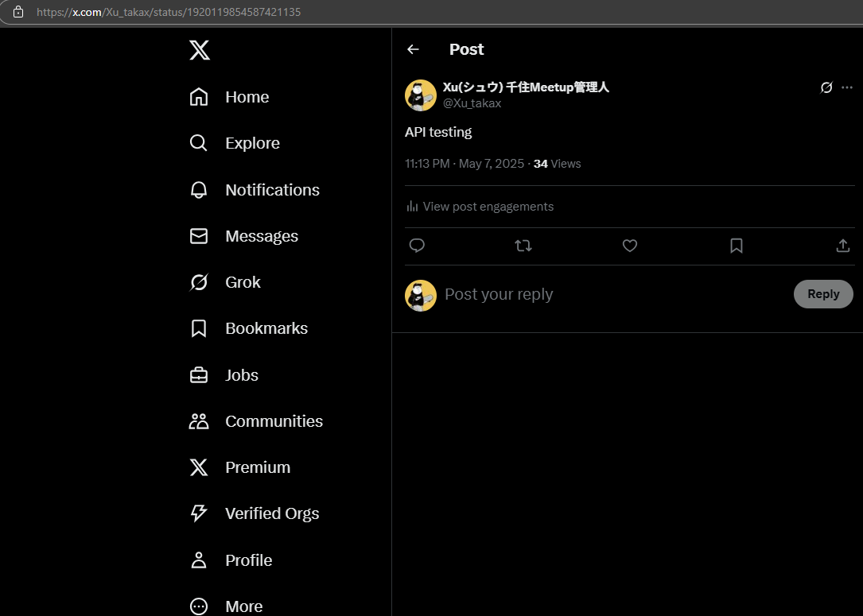Click the lock icon in address bar
The image size is (863, 616).
coord(18,12)
